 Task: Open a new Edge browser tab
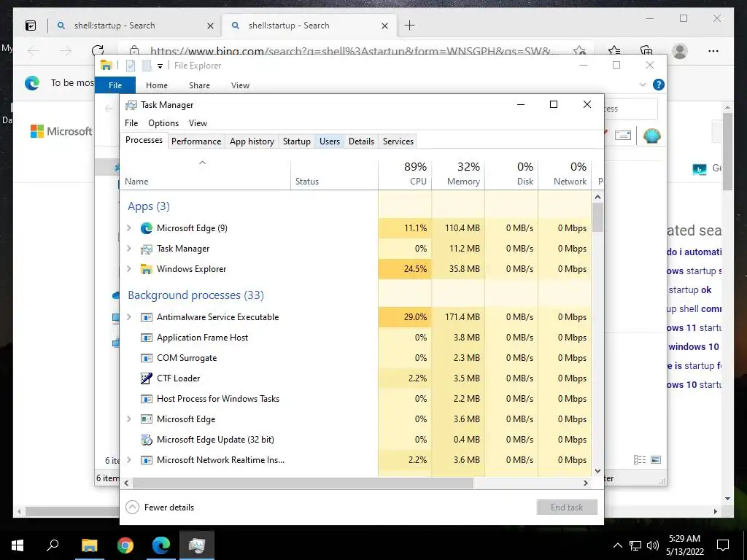[409, 26]
